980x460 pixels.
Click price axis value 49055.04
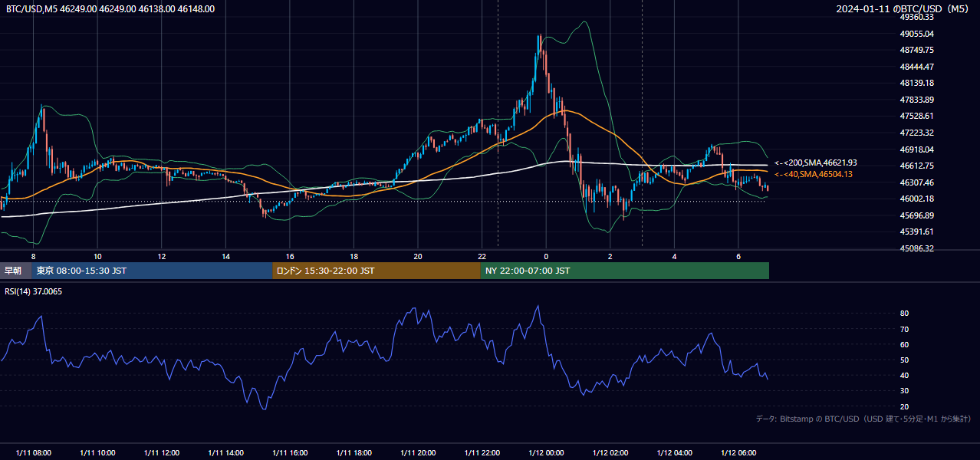(916, 34)
